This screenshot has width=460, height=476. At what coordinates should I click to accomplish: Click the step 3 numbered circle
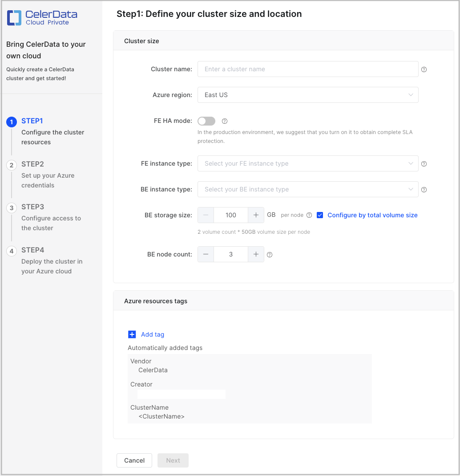pos(12,208)
